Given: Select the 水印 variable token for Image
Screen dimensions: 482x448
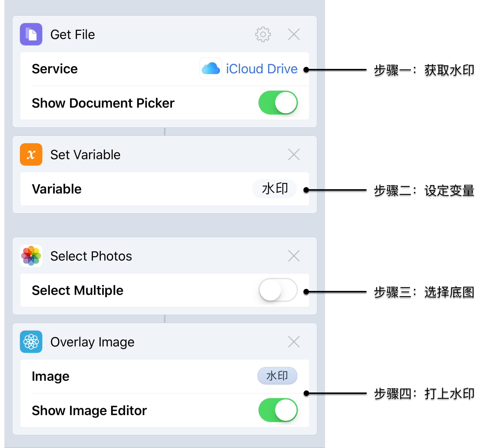Looking at the screenshot, I should coord(277,376).
